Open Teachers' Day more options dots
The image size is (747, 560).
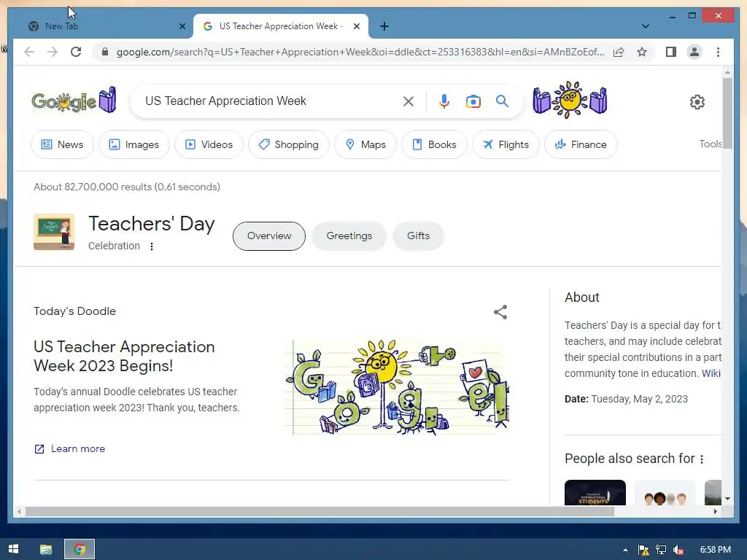coord(152,246)
